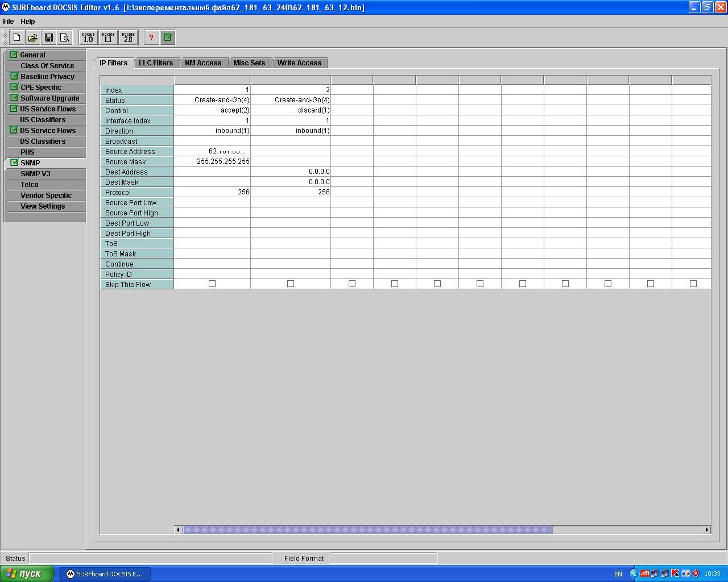Open the US Classifiers section
The width and height of the screenshot is (728, 582).
tap(45, 120)
